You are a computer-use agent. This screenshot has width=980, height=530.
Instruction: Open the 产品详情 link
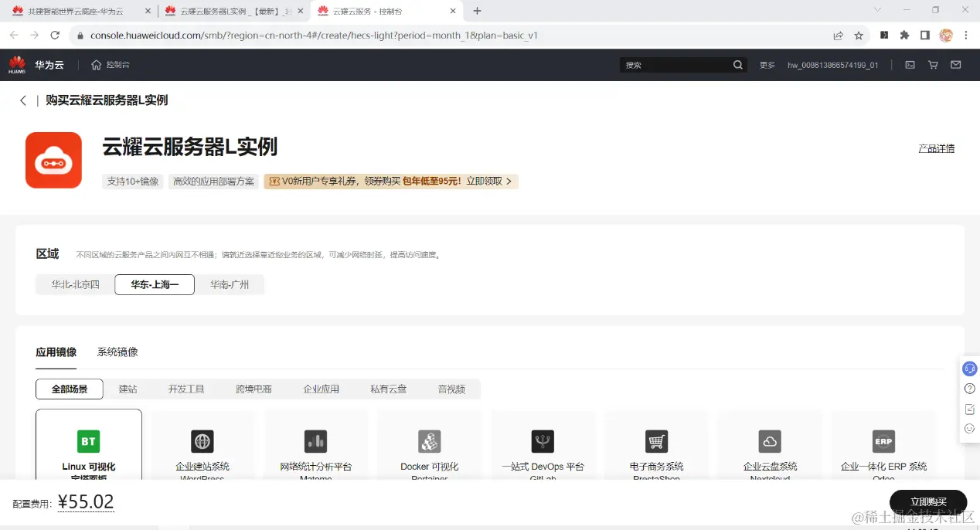coord(936,148)
